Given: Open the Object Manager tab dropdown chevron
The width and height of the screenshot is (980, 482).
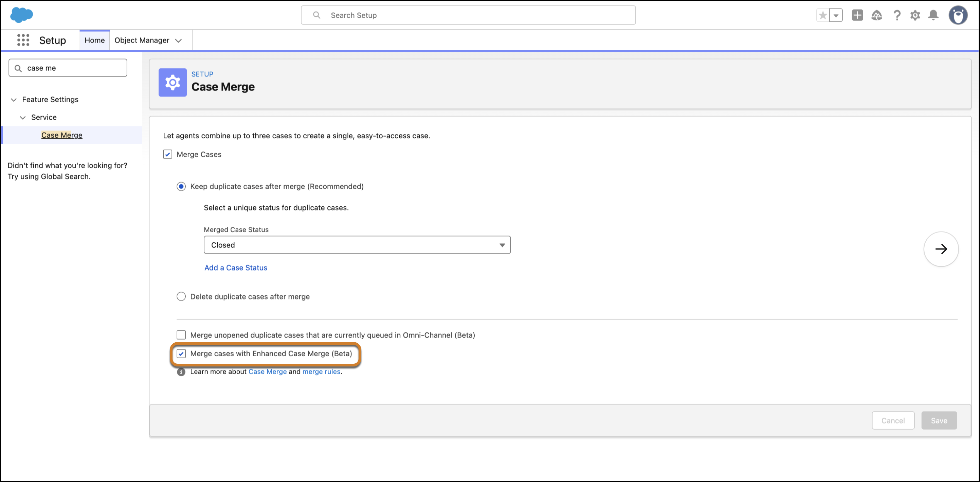Looking at the screenshot, I should point(178,40).
